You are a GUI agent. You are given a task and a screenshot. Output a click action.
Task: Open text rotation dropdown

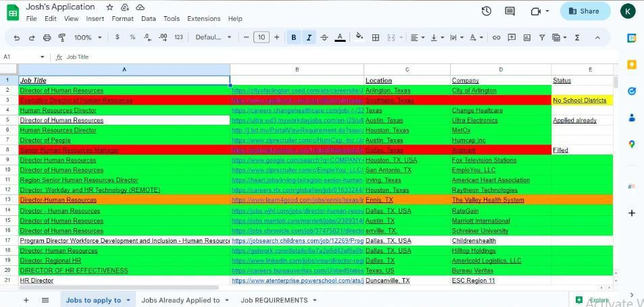click(x=476, y=38)
